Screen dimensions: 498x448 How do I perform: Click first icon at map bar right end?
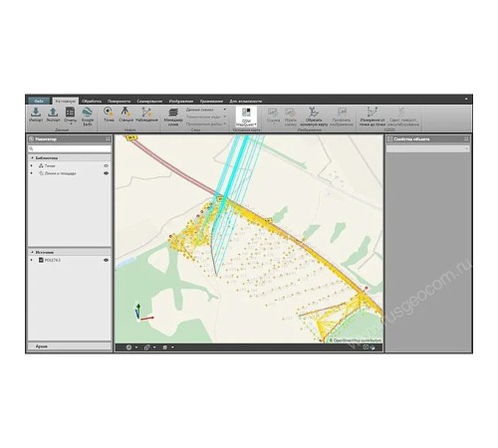(x=366, y=347)
